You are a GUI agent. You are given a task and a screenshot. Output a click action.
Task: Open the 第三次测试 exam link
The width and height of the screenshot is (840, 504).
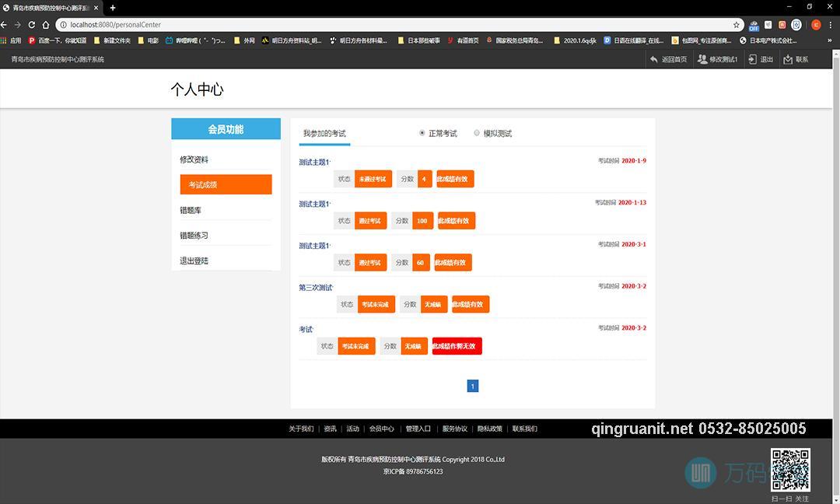coord(314,287)
